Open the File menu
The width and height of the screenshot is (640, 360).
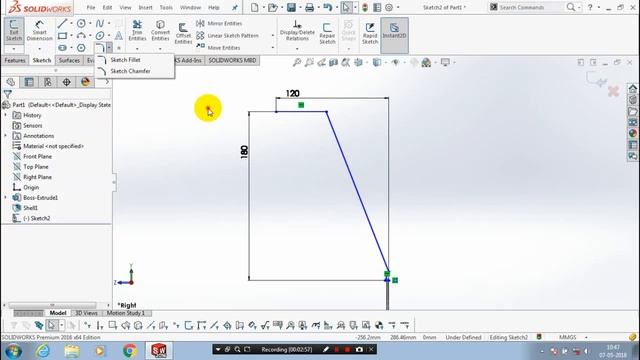91,7
